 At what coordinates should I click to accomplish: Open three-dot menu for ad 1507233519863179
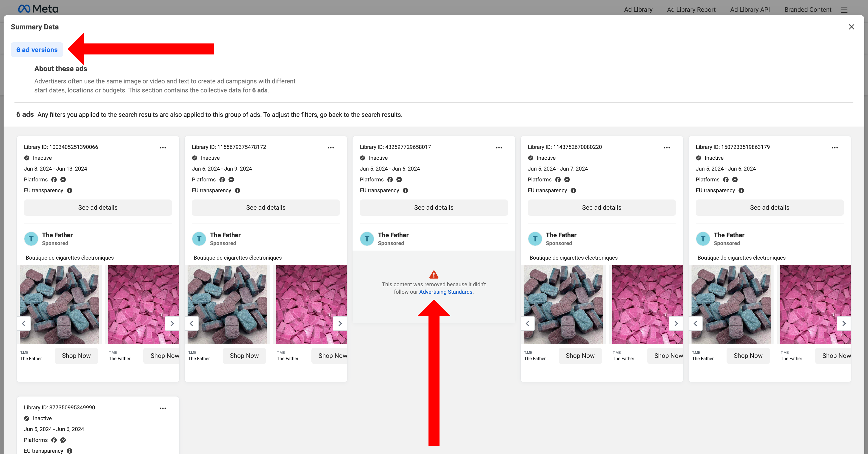click(835, 147)
